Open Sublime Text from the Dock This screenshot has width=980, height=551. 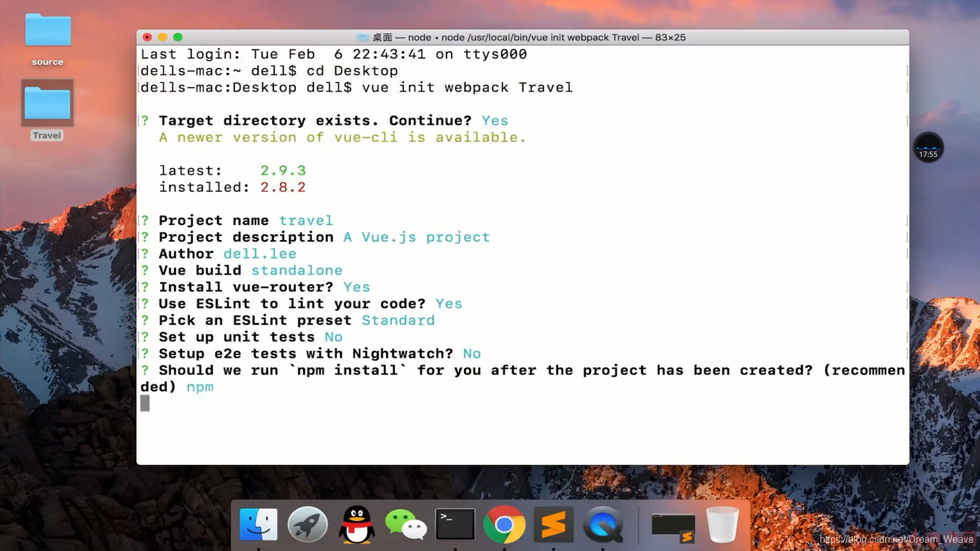(x=553, y=524)
